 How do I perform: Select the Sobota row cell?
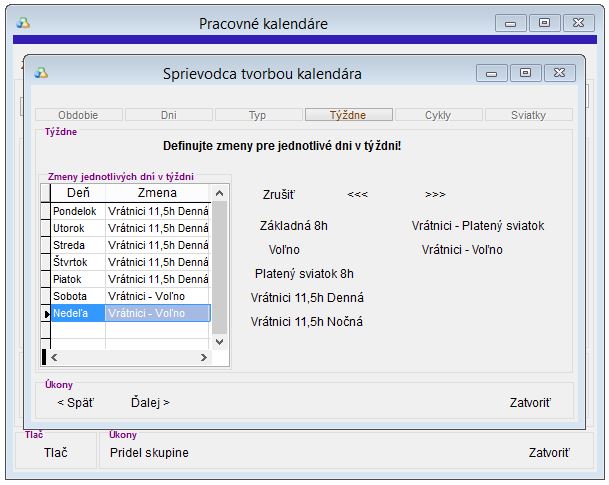pyautogui.click(x=78, y=296)
